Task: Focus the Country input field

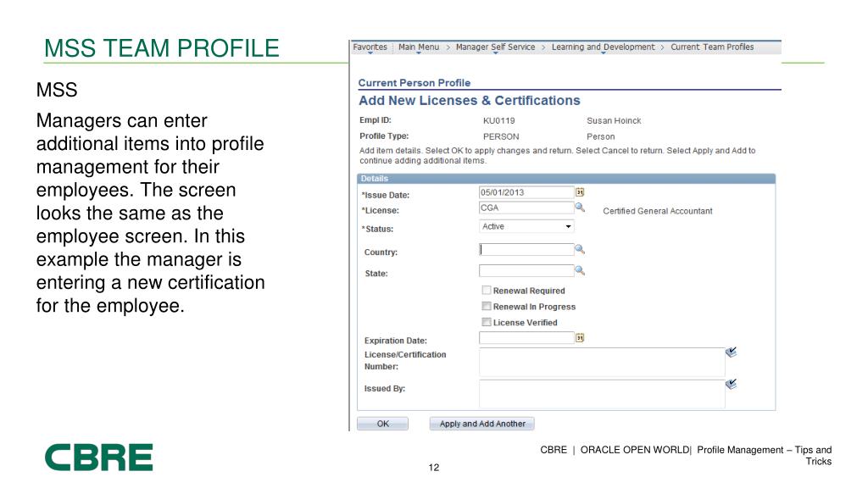Action: click(x=526, y=250)
